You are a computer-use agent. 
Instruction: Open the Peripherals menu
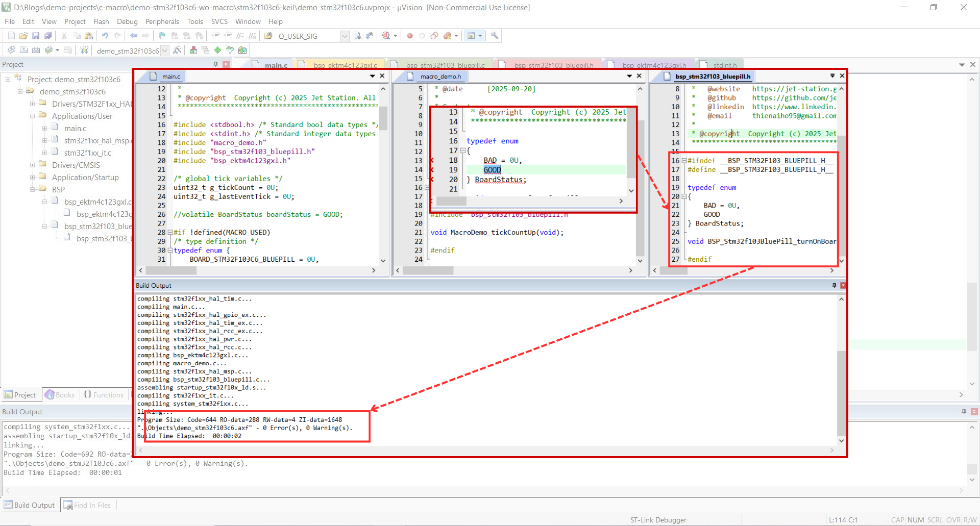162,21
